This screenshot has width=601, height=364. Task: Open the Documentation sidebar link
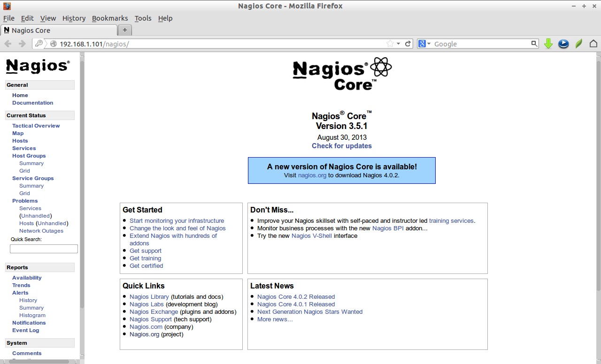tap(33, 103)
